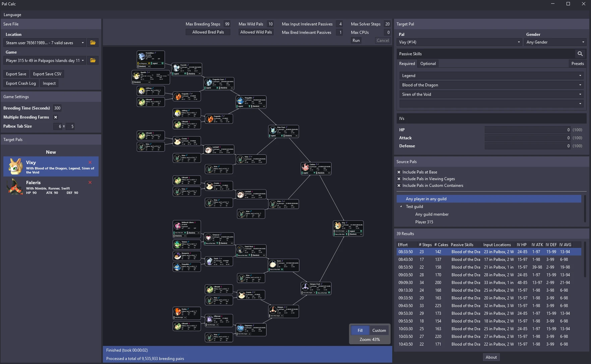Uncheck Include Pals in Viewing Cages

(399, 179)
